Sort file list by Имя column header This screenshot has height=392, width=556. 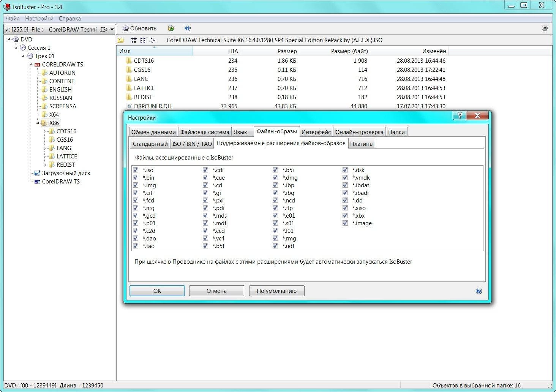pos(155,51)
